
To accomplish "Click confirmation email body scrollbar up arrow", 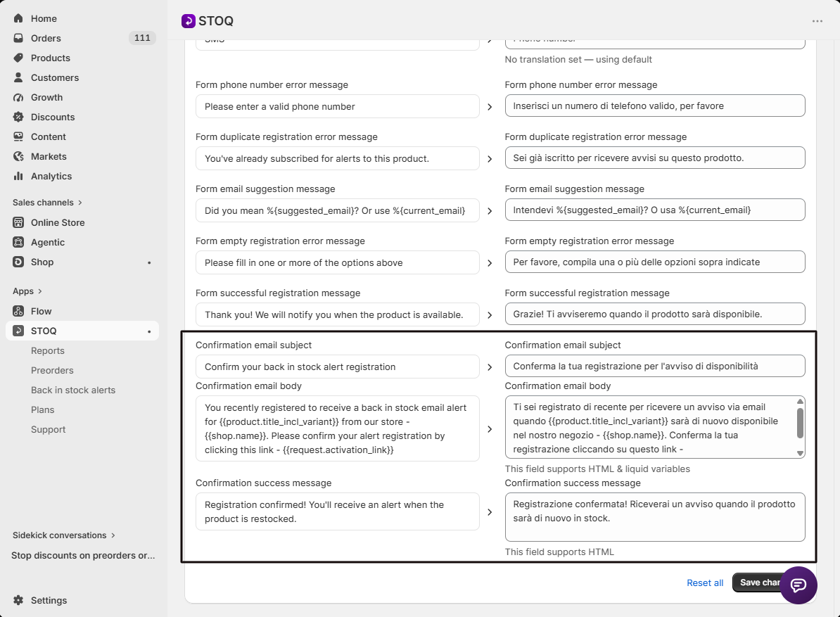I will (x=800, y=401).
